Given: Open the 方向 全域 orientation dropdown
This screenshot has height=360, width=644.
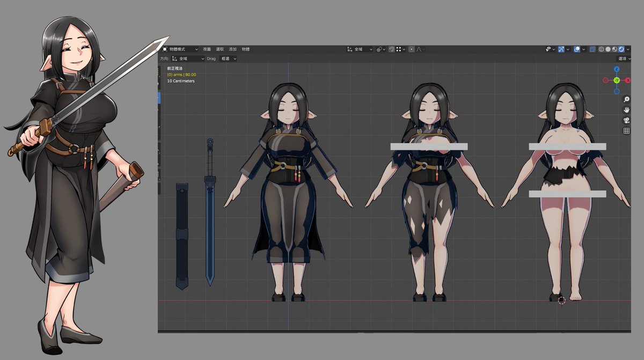Looking at the screenshot, I should (188, 58).
